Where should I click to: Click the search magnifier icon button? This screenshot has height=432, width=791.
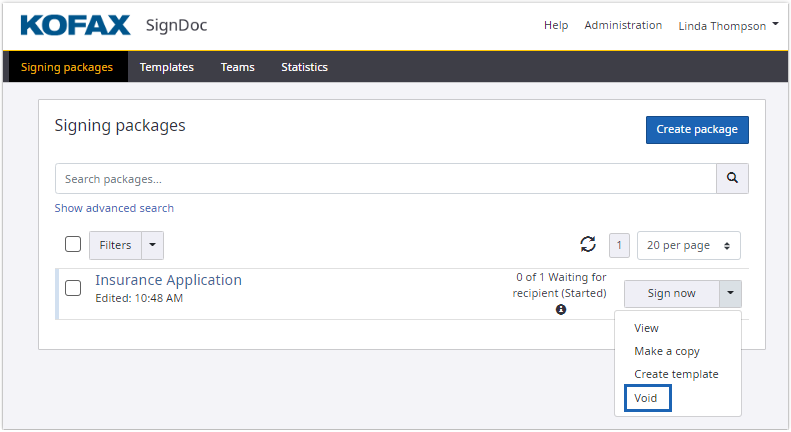point(732,179)
